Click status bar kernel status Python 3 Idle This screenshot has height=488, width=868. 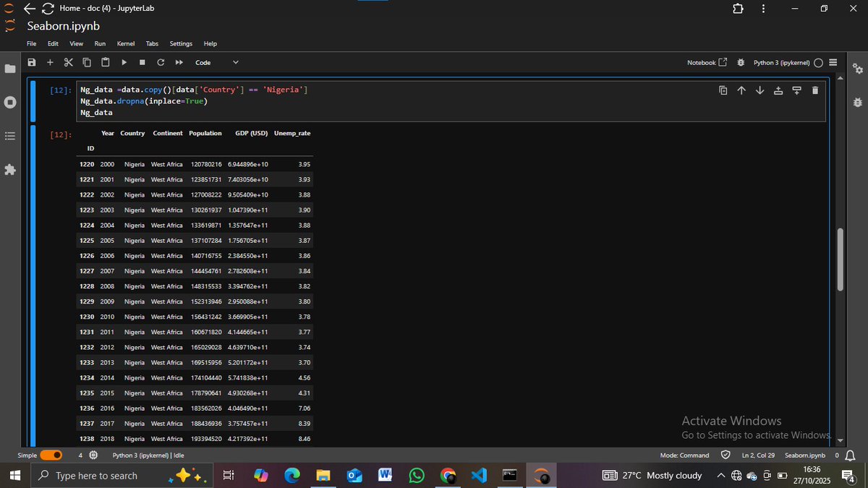(x=148, y=455)
